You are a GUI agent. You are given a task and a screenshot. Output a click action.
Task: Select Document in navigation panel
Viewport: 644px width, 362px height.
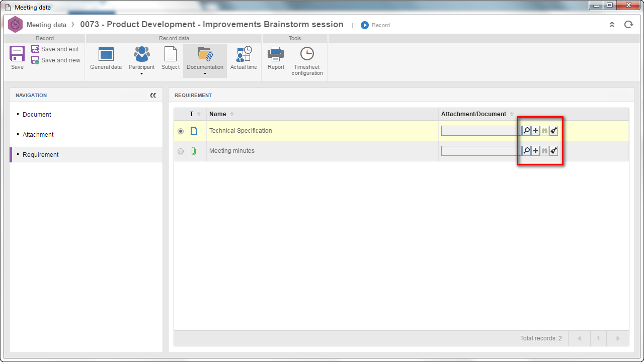coord(37,115)
